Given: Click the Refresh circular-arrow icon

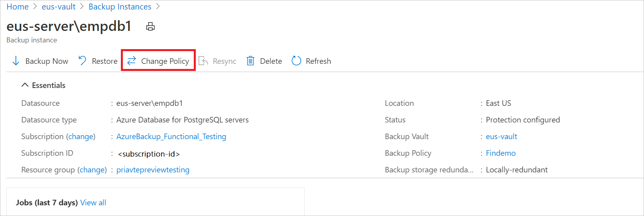Looking at the screenshot, I should [296, 61].
